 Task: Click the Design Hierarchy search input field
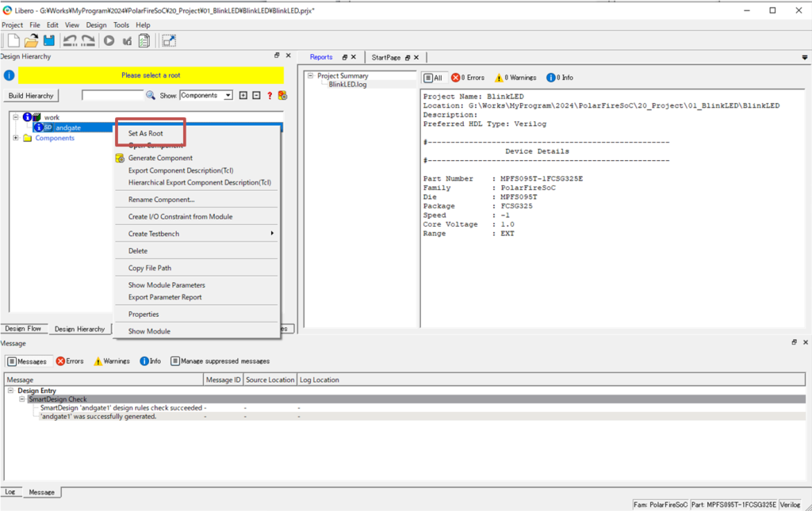pyautogui.click(x=112, y=95)
